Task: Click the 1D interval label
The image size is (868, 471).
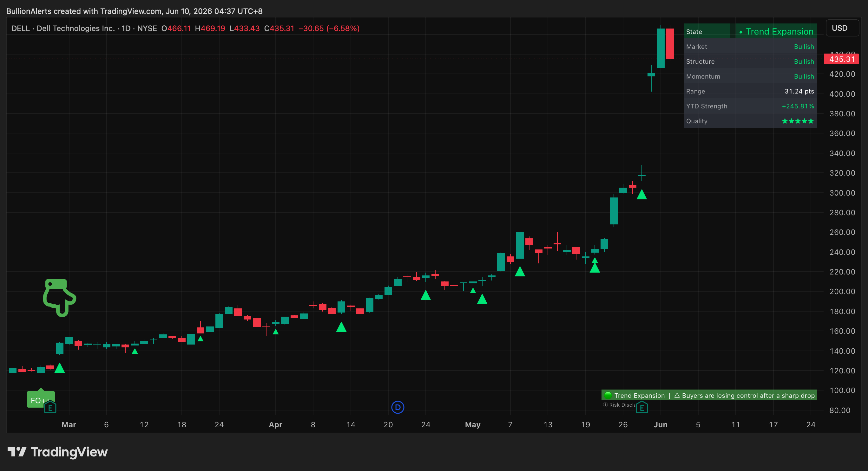Action: pos(126,28)
